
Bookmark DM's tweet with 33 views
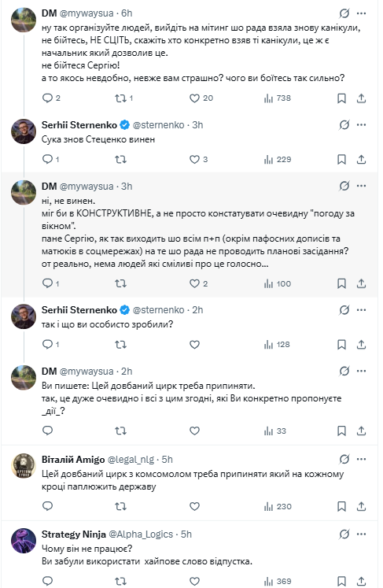pyautogui.click(x=341, y=431)
